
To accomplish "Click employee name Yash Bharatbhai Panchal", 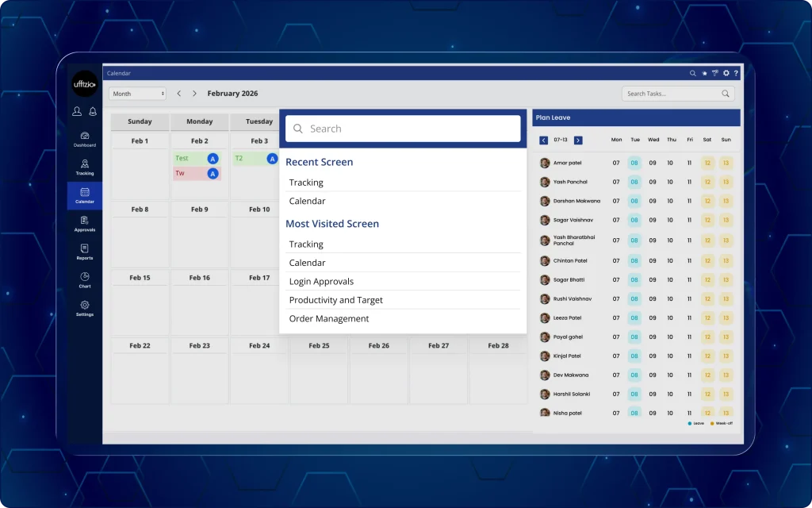I will (574, 241).
